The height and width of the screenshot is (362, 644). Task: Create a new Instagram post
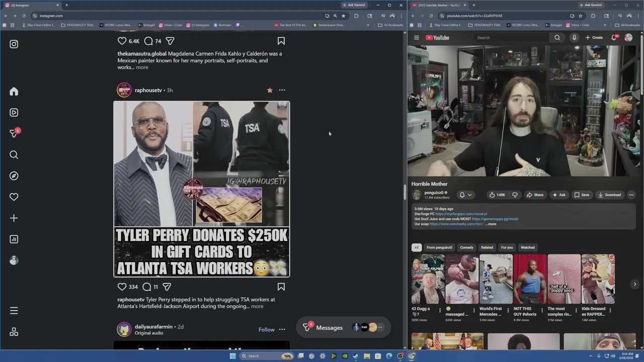tap(14, 218)
